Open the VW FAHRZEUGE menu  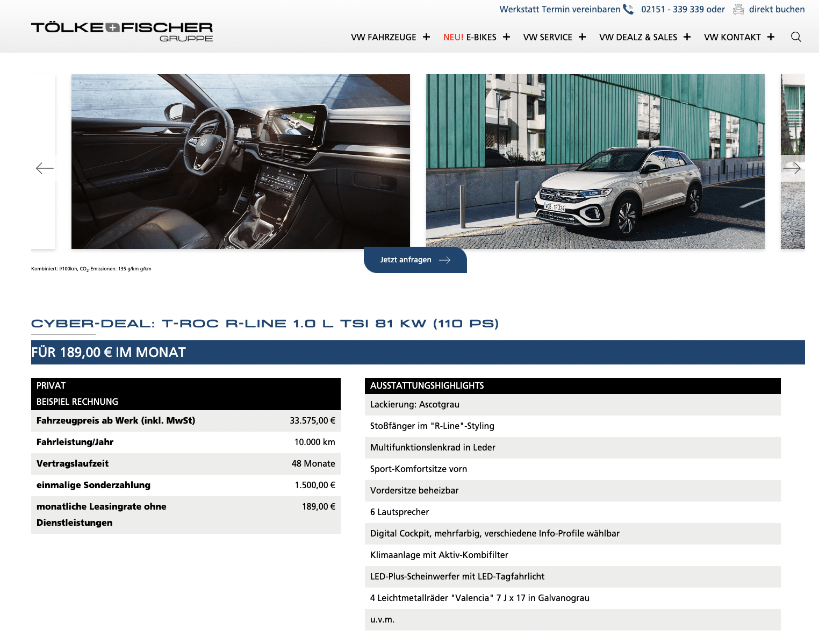(384, 37)
